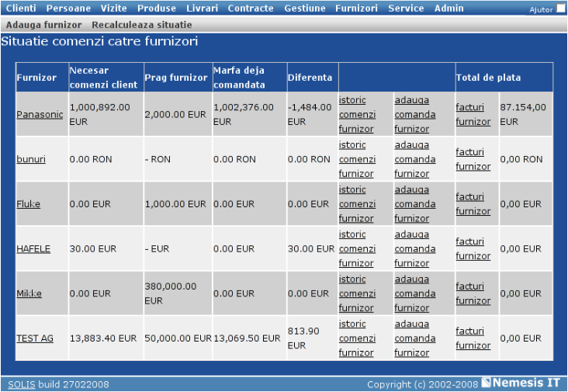The image size is (568, 392).
Task: Toggle the Ajutor checkbox
Action: coord(560,9)
